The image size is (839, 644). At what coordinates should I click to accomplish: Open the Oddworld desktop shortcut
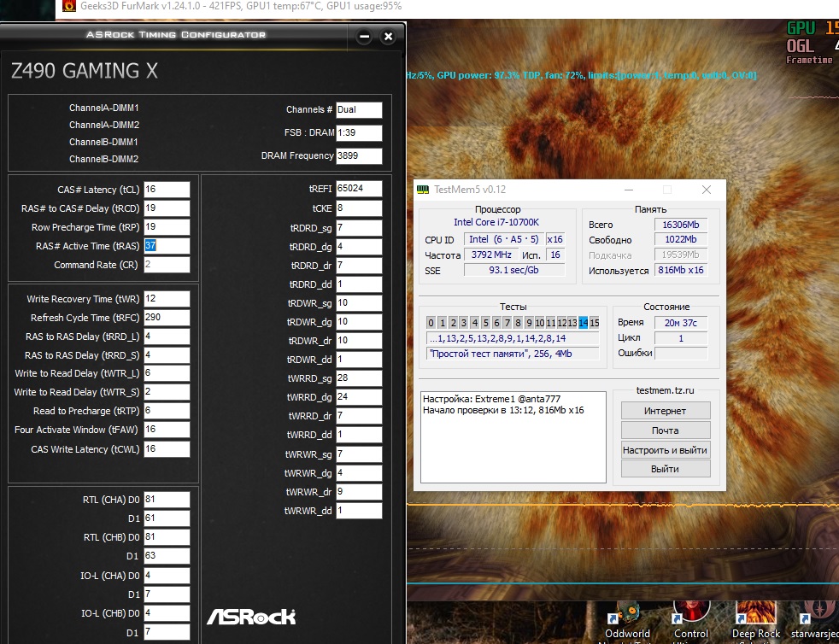[627, 624]
